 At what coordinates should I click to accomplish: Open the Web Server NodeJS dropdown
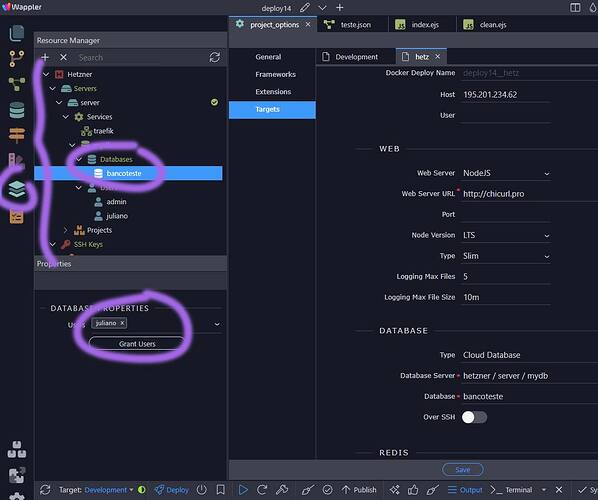(x=506, y=173)
